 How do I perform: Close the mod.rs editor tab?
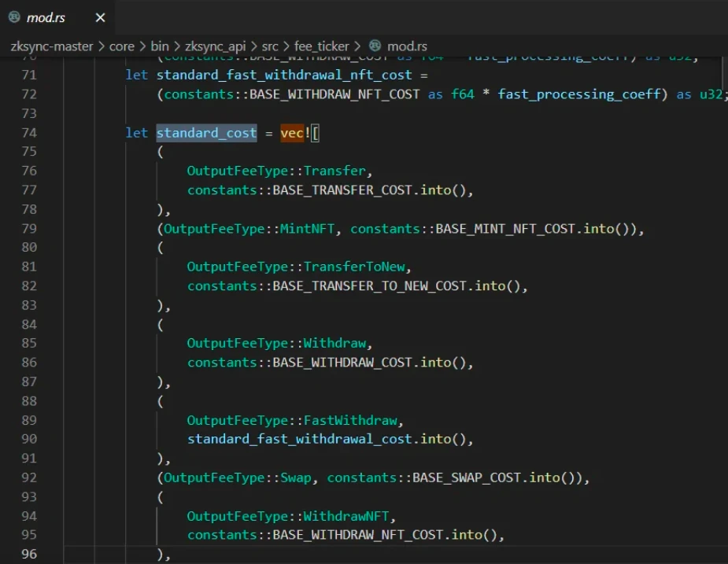100,17
